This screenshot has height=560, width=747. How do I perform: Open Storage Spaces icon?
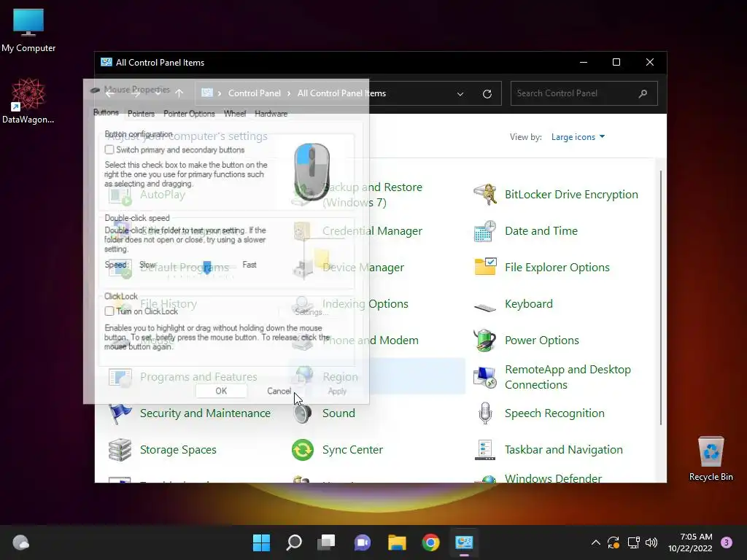click(120, 449)
